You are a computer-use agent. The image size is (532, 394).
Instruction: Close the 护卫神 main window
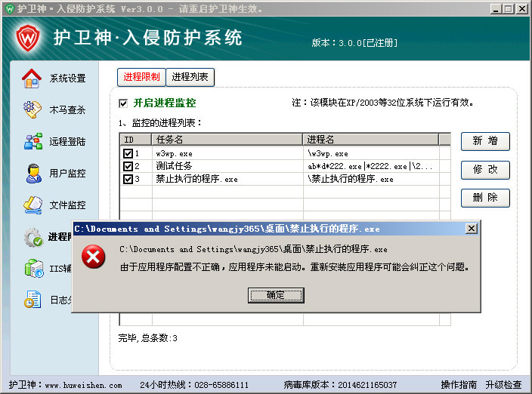pyautogui.click(x=522, y=9)
